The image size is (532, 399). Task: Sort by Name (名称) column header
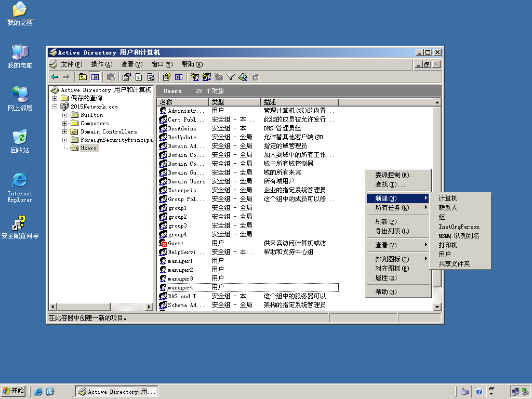click(x=182, y=102)
